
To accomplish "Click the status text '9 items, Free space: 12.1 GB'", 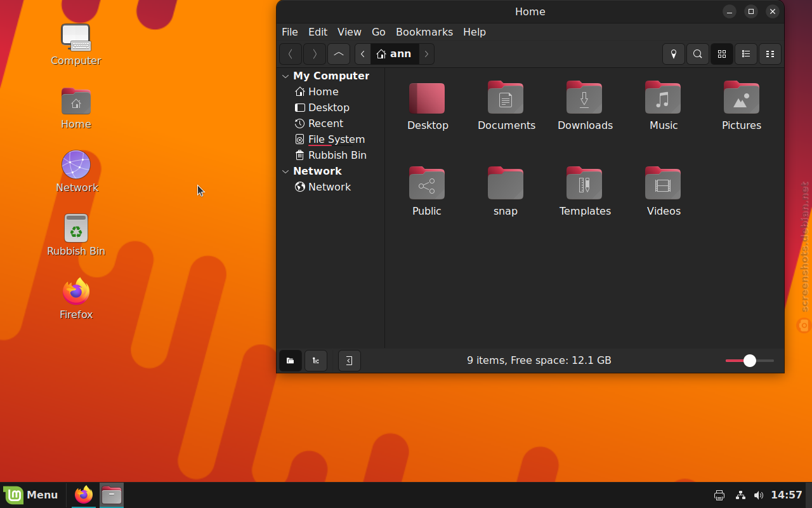I will coord(539,361).
